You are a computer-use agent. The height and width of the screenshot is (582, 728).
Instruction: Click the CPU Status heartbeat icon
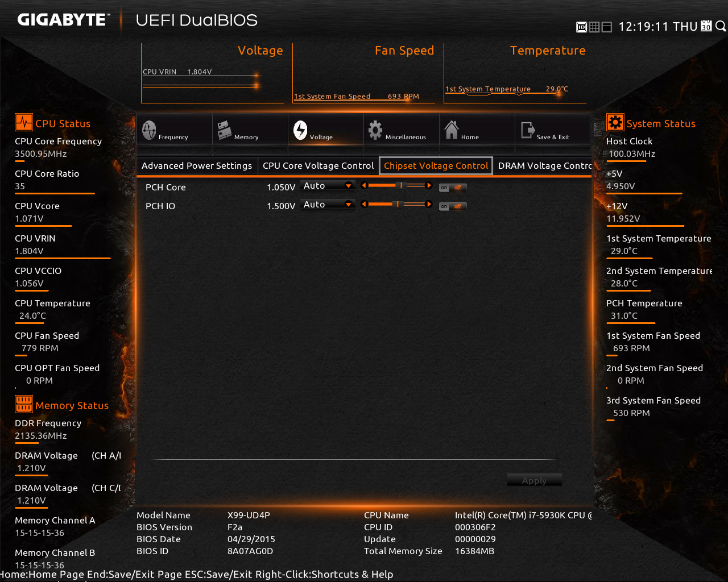coord(24,123)
